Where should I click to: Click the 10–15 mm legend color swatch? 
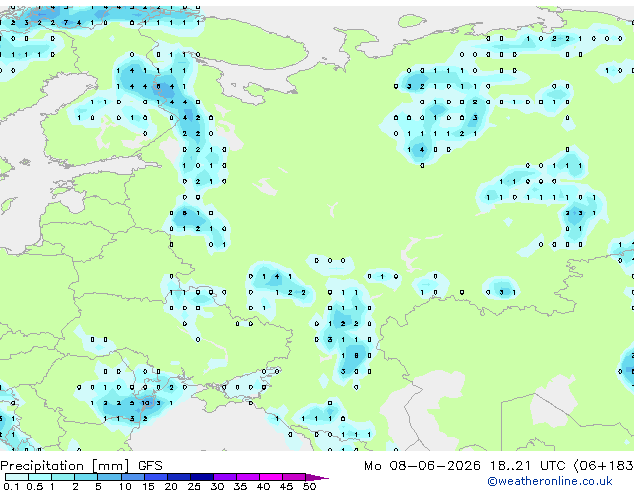tap(132, 477)
